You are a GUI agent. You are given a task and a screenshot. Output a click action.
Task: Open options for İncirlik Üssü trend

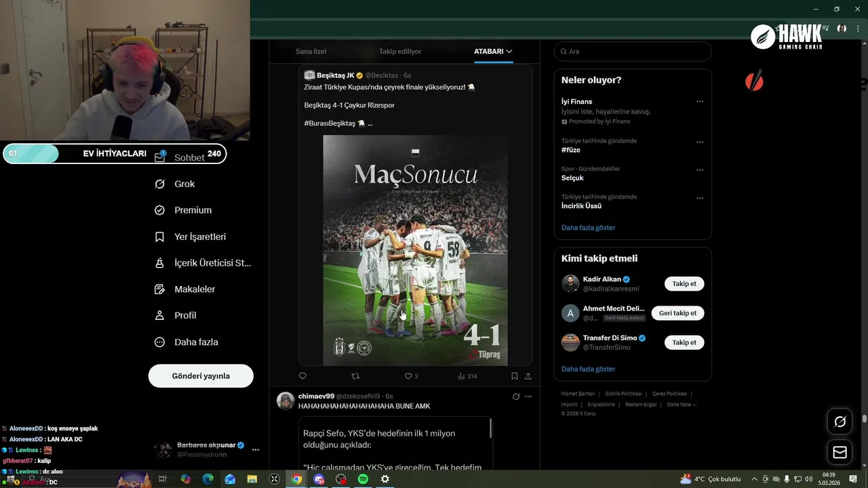pyautogui.click(x=700, y=198)
